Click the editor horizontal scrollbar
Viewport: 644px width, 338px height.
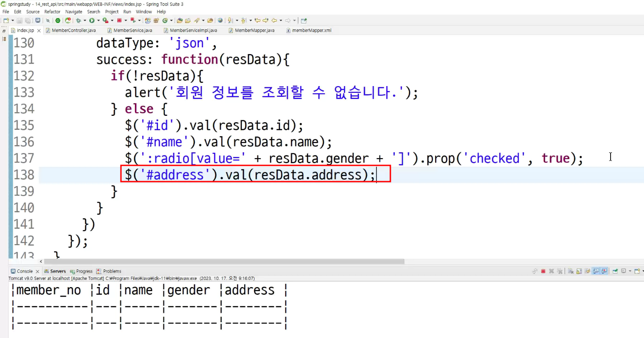coord(224,261)
